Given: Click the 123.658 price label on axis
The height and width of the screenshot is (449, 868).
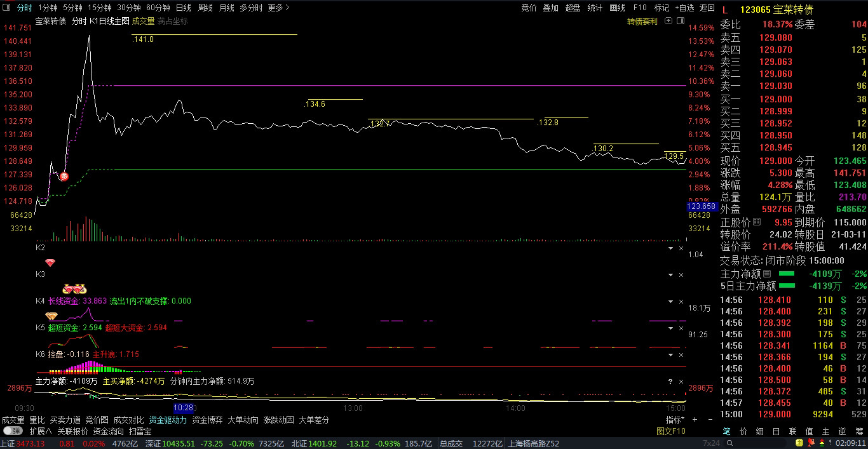Looking at the screenshot, I should (x=702, y=206).
